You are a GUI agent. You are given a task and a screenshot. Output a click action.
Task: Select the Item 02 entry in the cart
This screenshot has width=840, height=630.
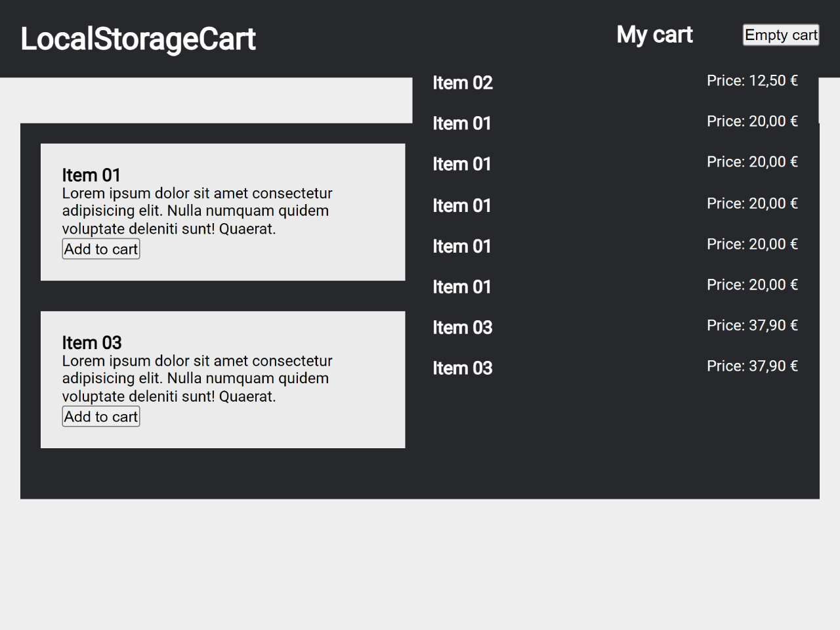click(x=463, y=83)
